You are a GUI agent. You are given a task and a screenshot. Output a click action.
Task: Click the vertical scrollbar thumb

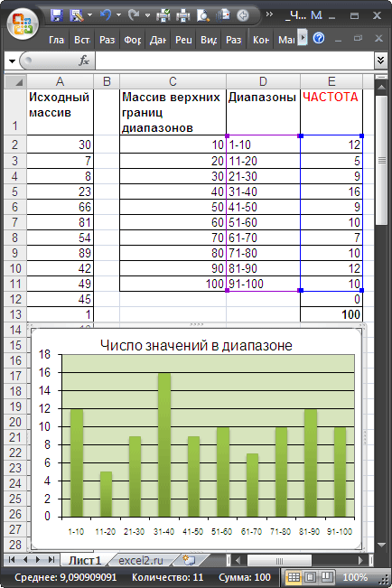381,161
